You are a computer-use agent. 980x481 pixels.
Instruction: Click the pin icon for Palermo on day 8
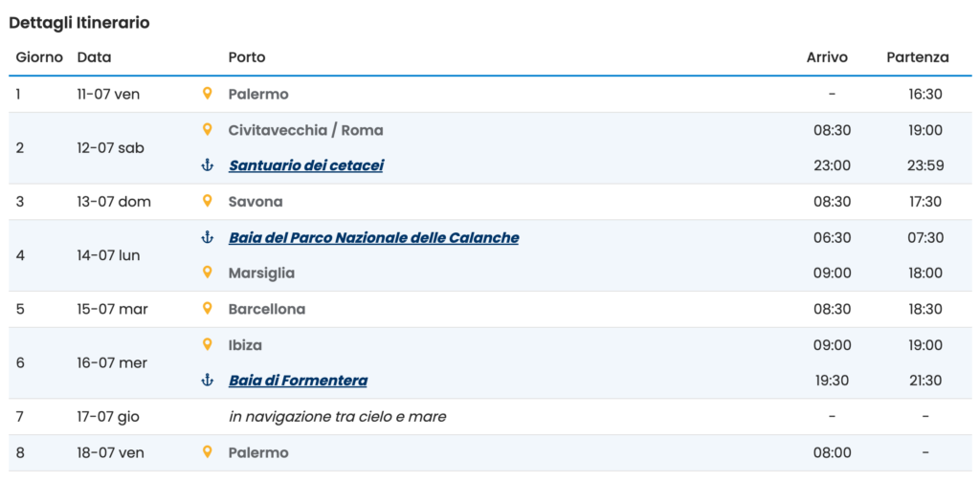pyautogui.click(x=208, y=452)
